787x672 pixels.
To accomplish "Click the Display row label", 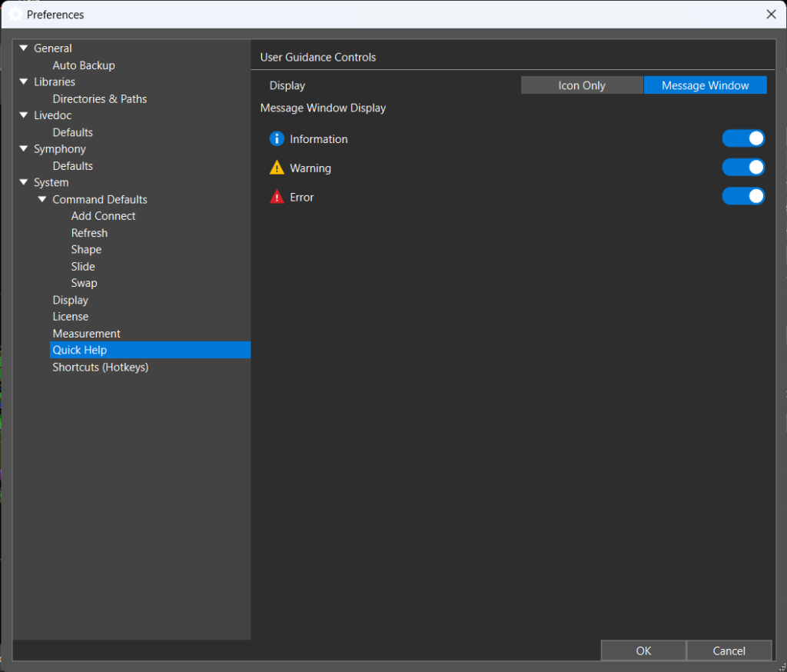I will [x=287, y=85].
